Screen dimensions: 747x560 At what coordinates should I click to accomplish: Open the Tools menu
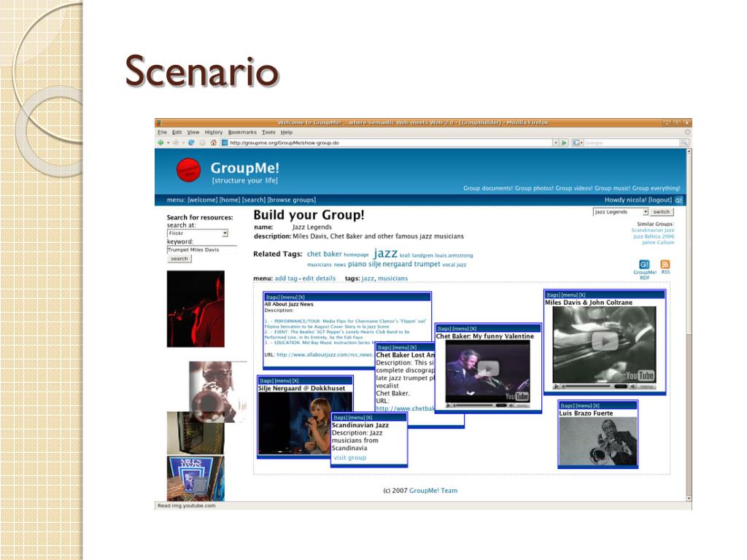268,133
